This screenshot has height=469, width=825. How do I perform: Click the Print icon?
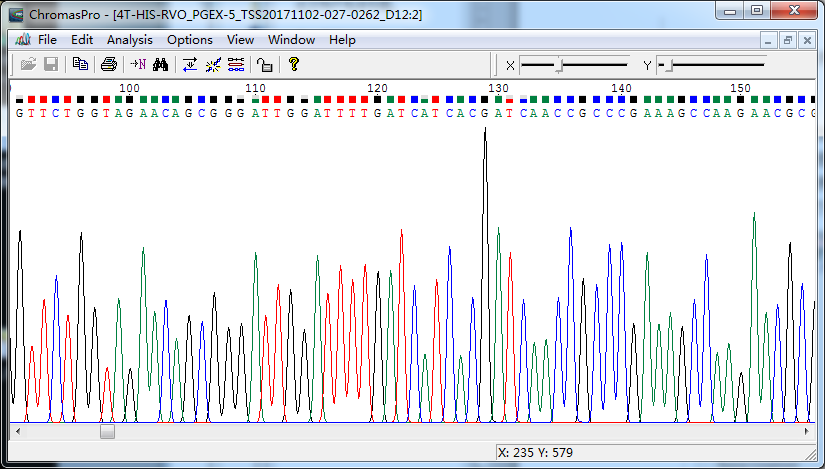(109, 64)
